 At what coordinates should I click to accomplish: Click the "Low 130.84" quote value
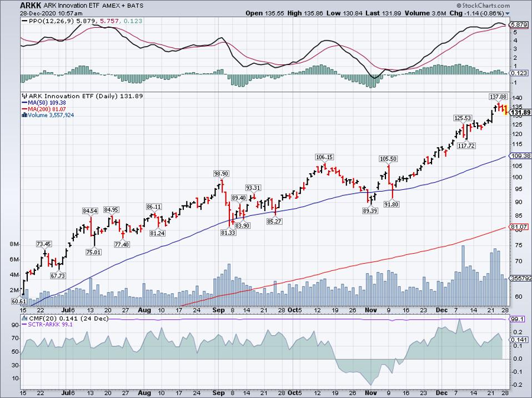pos(344,13)
